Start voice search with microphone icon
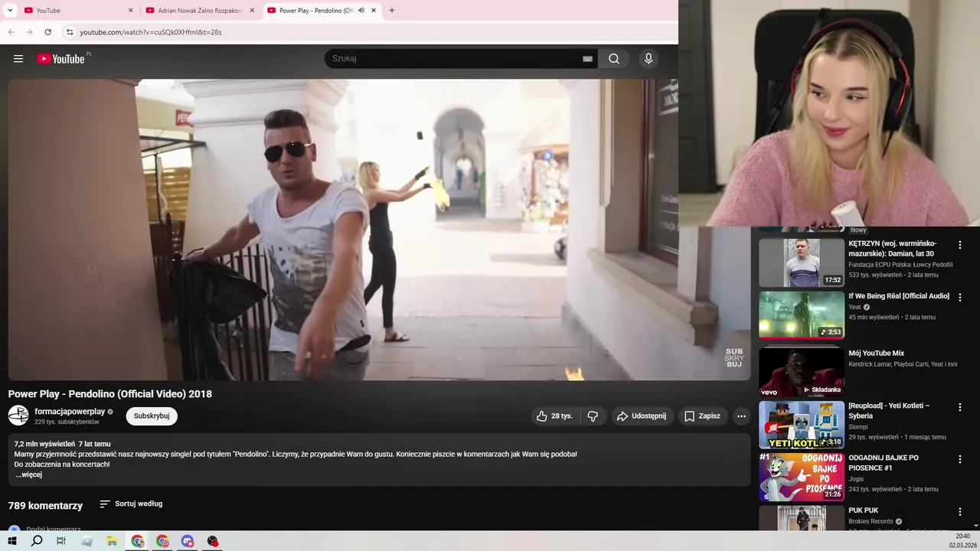 click(648, 59)
